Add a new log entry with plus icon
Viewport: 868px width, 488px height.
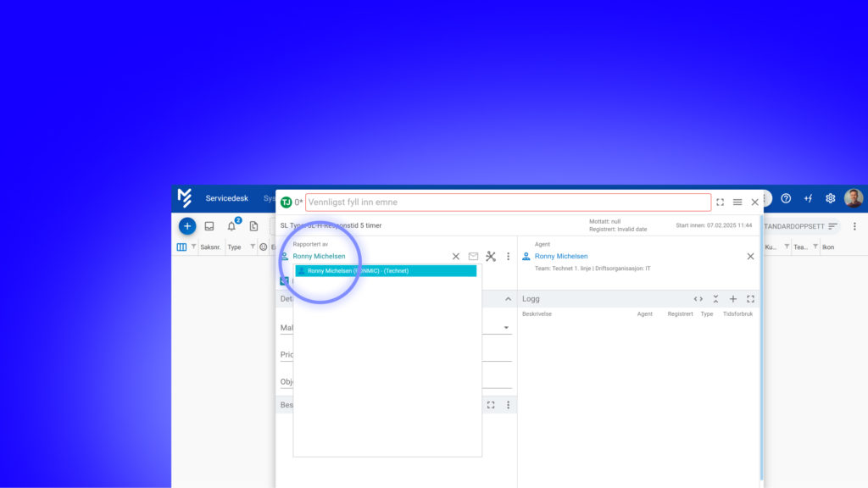(x=733, y=299)
